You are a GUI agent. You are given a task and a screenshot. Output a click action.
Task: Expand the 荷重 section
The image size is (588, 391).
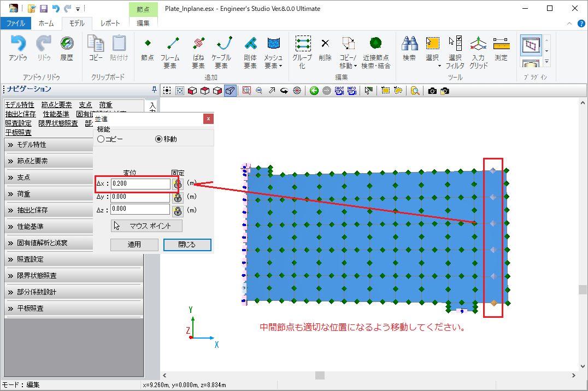(49, 194)
